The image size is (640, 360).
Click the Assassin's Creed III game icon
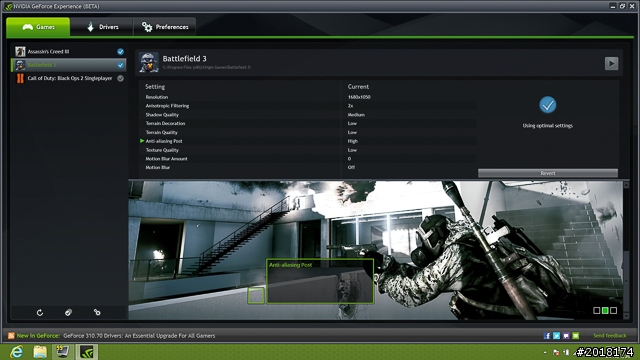20,51
